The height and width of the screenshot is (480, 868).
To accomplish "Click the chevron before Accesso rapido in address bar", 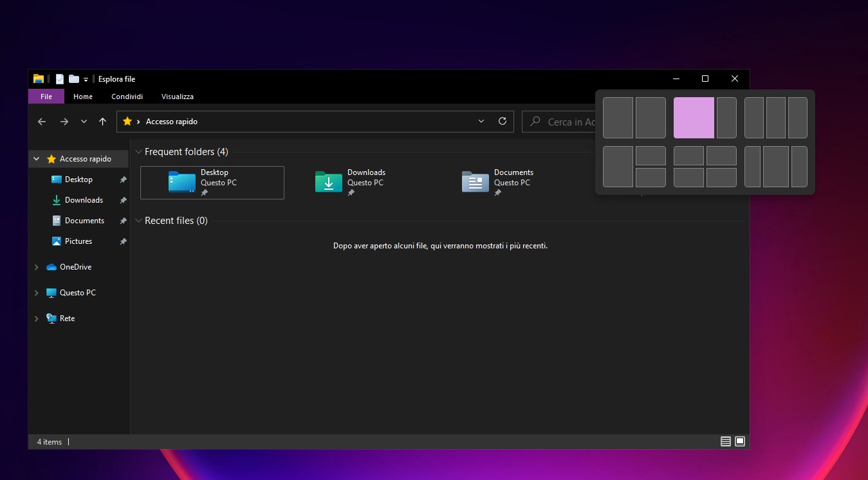I will tap(138, 122).
